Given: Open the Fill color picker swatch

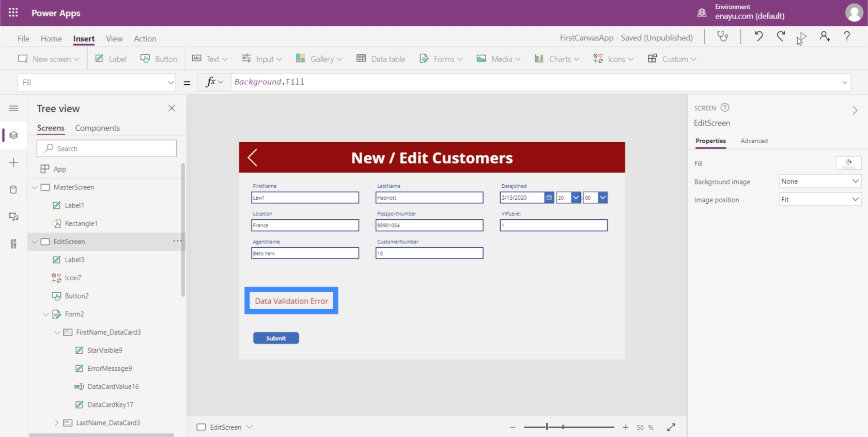Looking at the screenshot, I should [848, 163].
